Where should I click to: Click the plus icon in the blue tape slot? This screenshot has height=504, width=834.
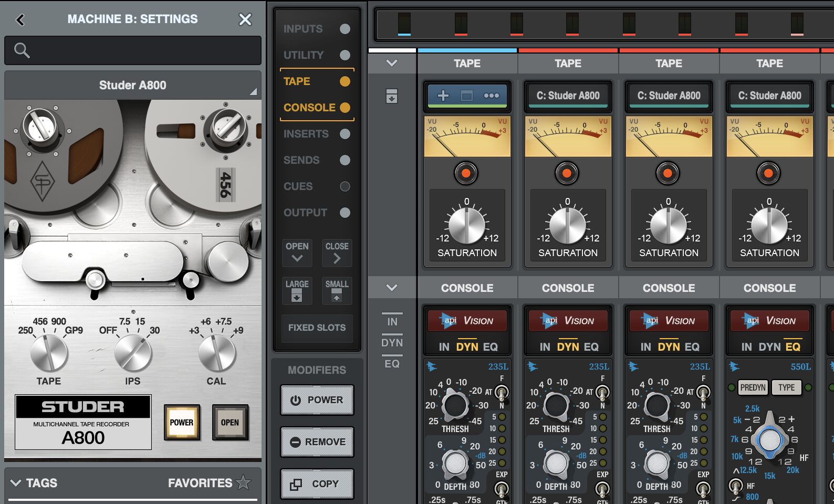(x=443, y=96)
